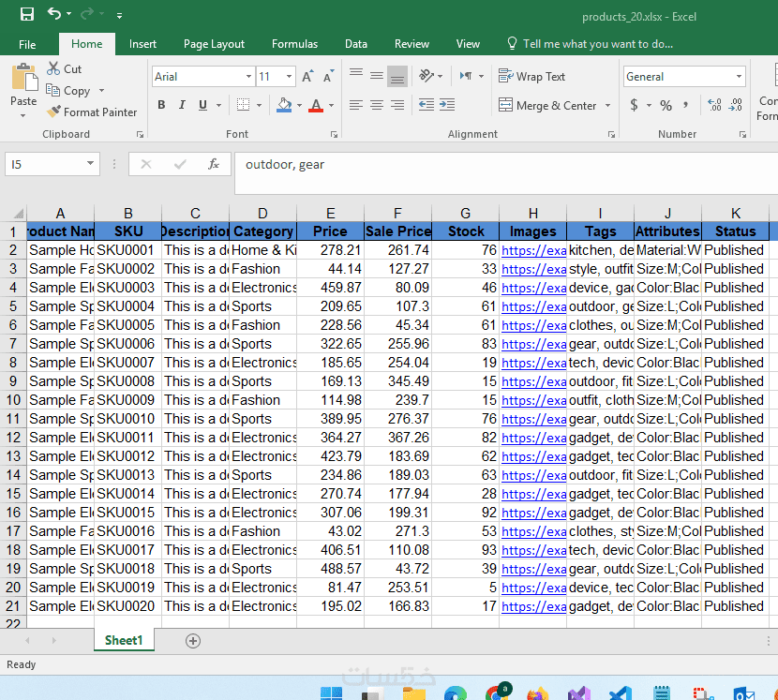Image resolution: width=778 pixels, height=700 pixels.
Task: Click the Tell me what you want to do box
Action: point(591,44)
